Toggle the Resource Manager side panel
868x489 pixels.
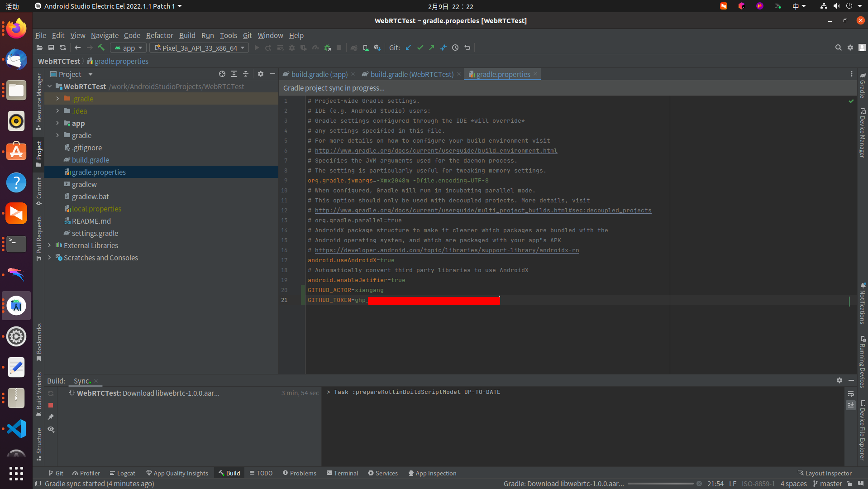point(39,101)
